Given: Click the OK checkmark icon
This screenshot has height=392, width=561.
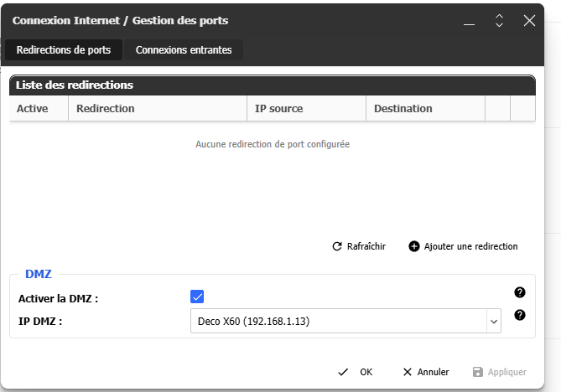Looking at the screenshot, I should [x=343, y=372].
